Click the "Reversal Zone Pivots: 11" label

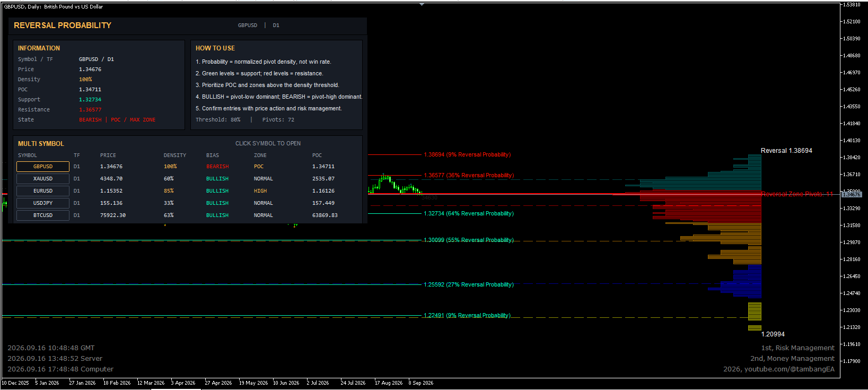(x=797, y=194)
